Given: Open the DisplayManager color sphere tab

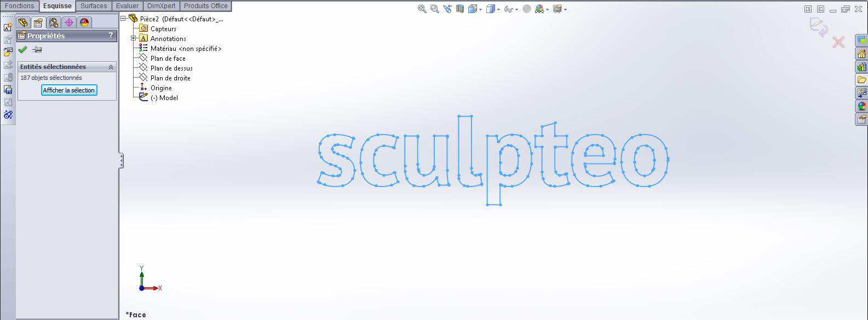Looking at the screenshot, I should tap(84, 22).
